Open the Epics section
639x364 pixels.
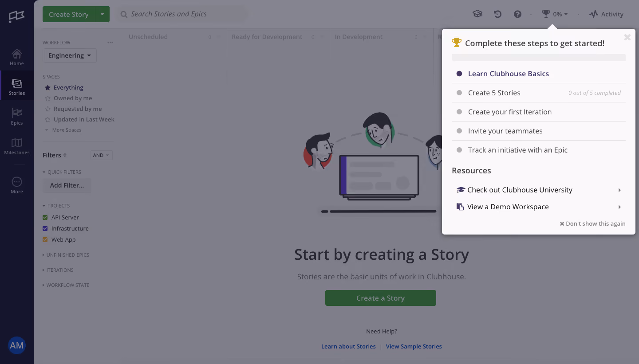point(17,117)
